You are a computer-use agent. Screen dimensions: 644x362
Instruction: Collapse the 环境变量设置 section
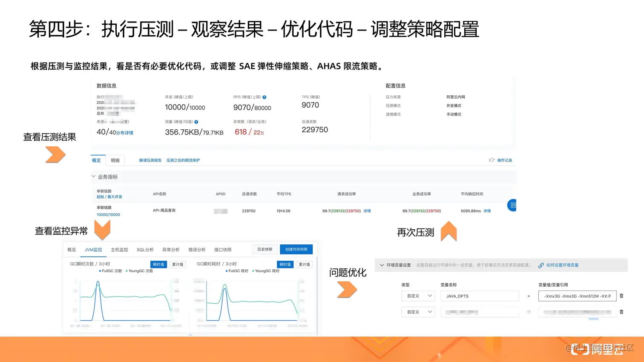(382, 265)
